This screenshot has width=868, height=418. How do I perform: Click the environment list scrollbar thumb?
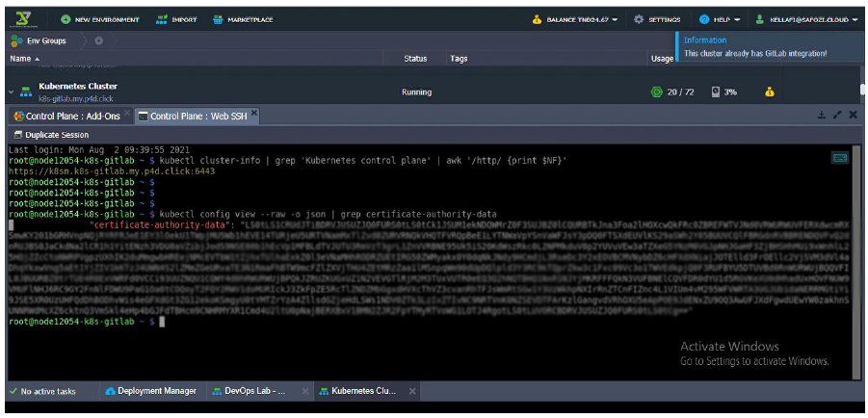[862, 90]
